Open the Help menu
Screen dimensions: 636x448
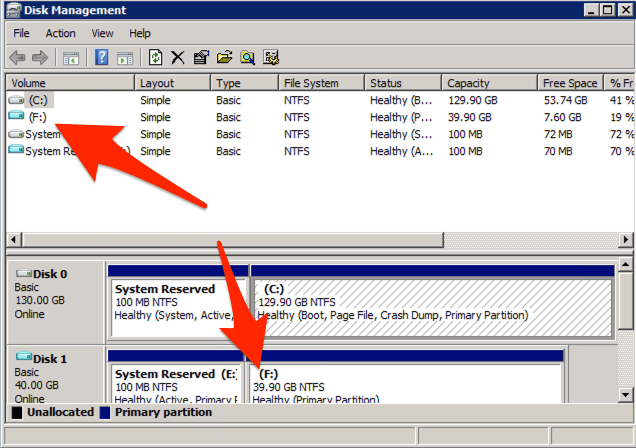coord(140,33)
